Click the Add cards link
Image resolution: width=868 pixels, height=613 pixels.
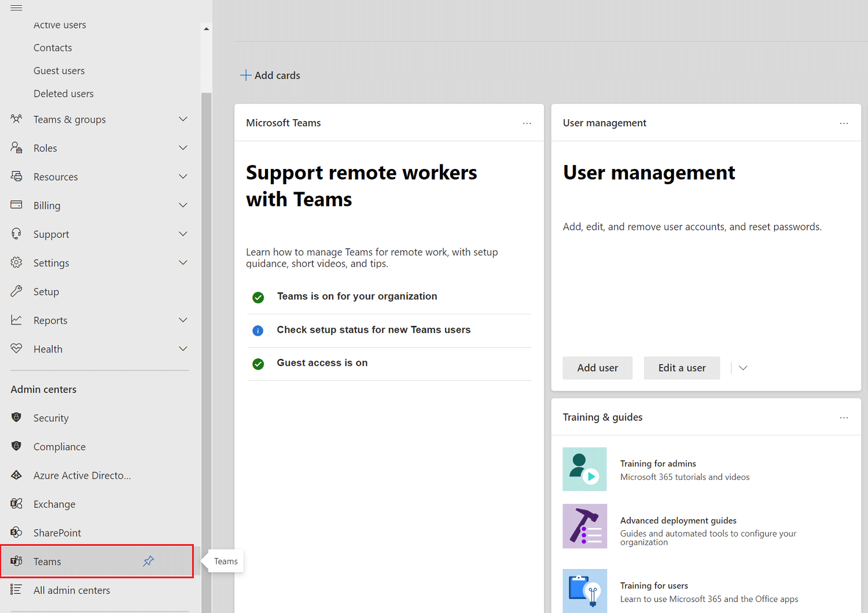click(x=270, y=75)
